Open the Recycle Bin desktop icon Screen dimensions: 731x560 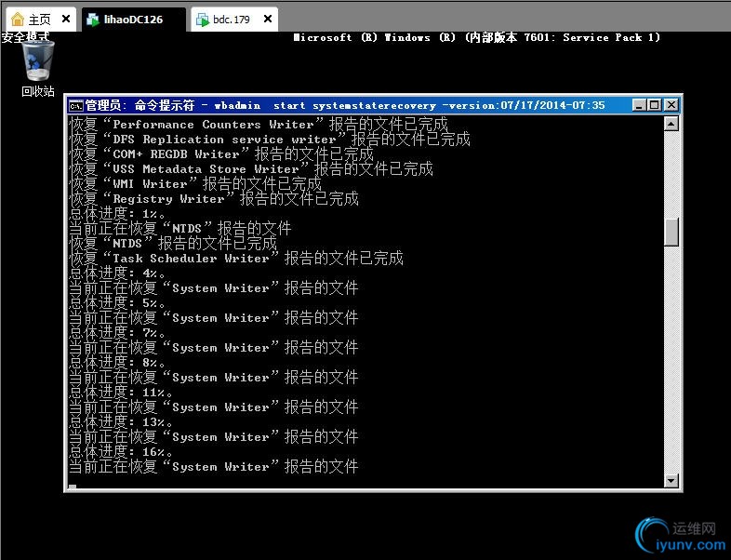(38, 60)
